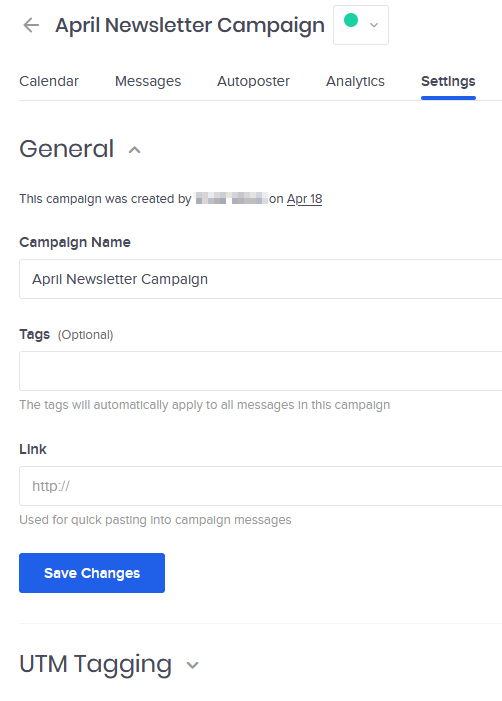Click inside the Tags input box
This screenshot has height=701, width=502.
pos(261,371)
